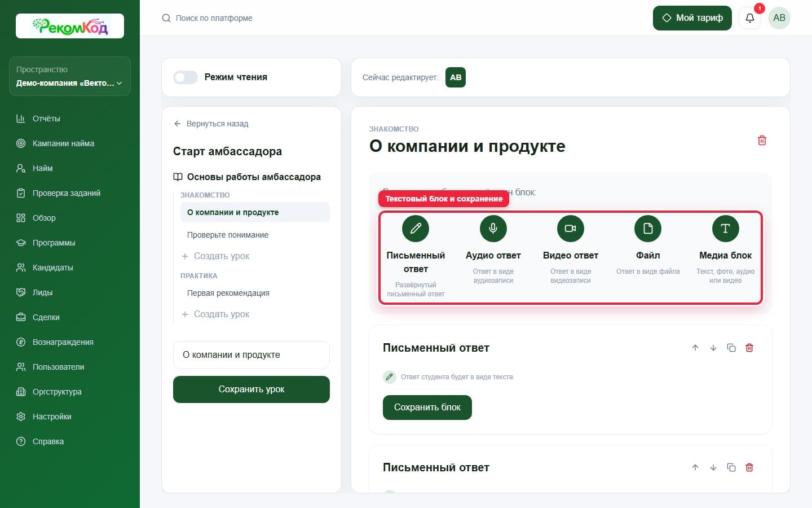Add a Письменный ответ block
This screenshot has height=508, width=812.
pos(416,257)
